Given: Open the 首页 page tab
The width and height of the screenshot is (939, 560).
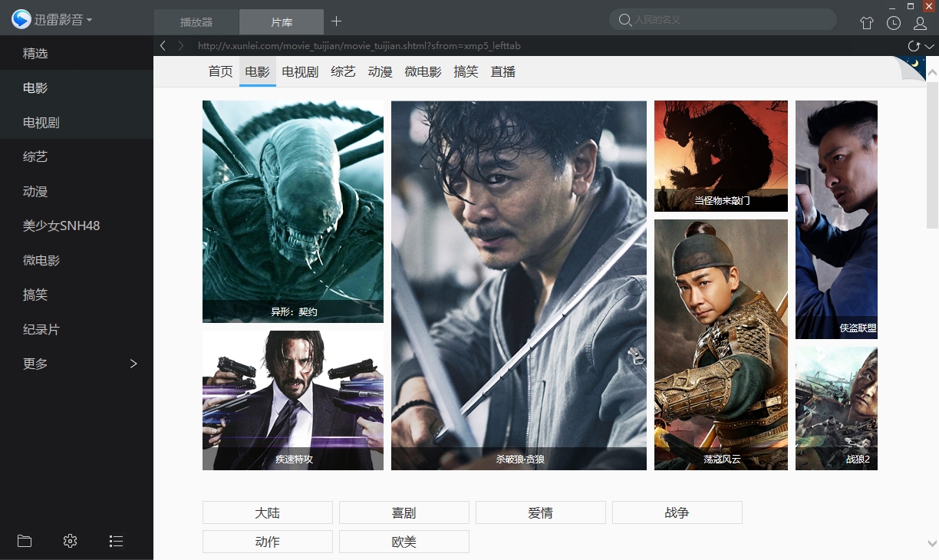Looking at the screenshot, I should pos(220,71).
